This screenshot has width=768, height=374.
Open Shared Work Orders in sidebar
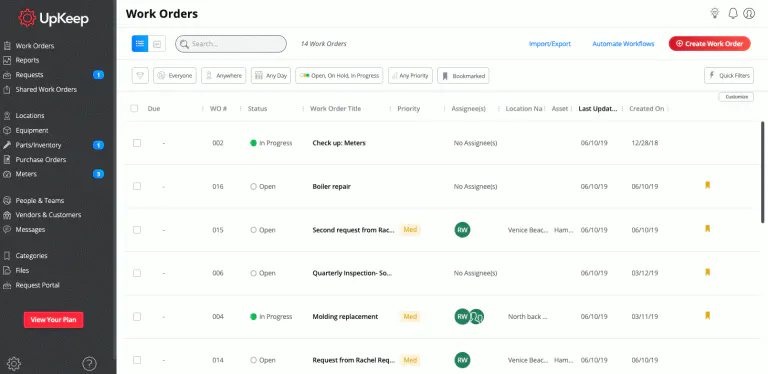click(x=46, y=90)
